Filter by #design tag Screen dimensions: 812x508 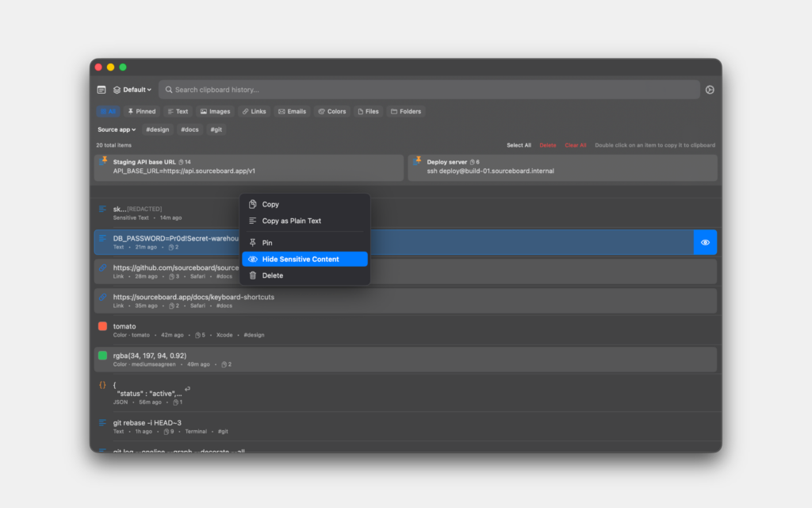pos(158,129)
